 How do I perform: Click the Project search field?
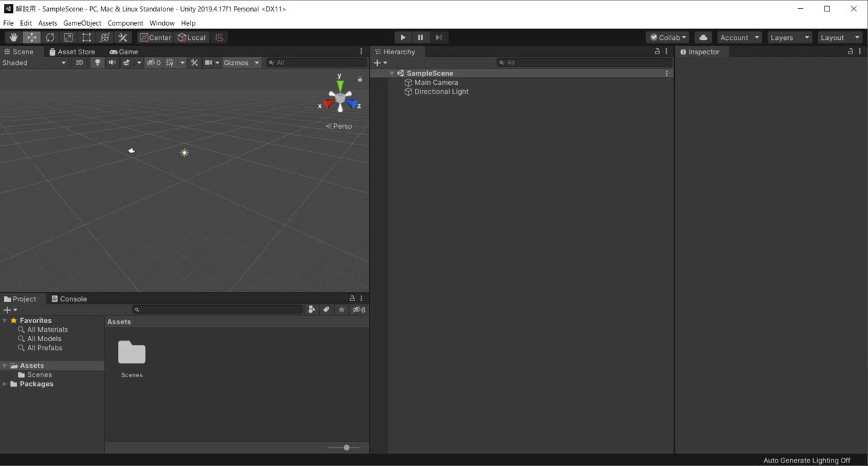(218, 309)
